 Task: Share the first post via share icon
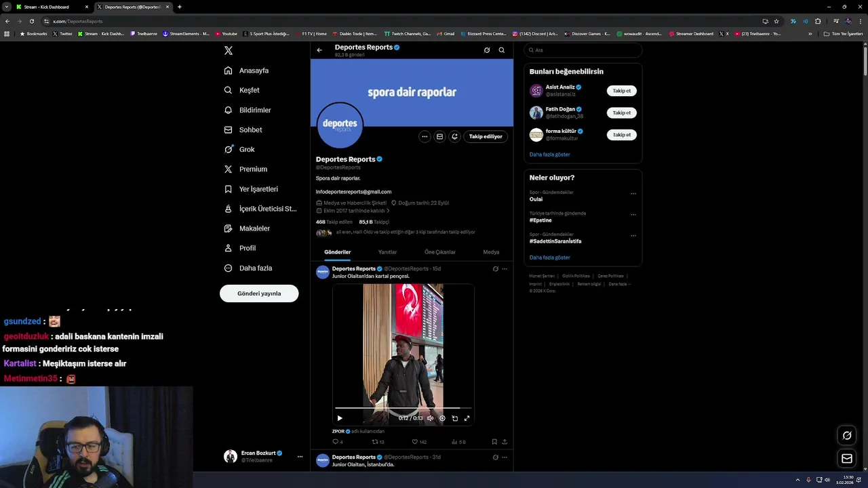[x=505, y=442]
